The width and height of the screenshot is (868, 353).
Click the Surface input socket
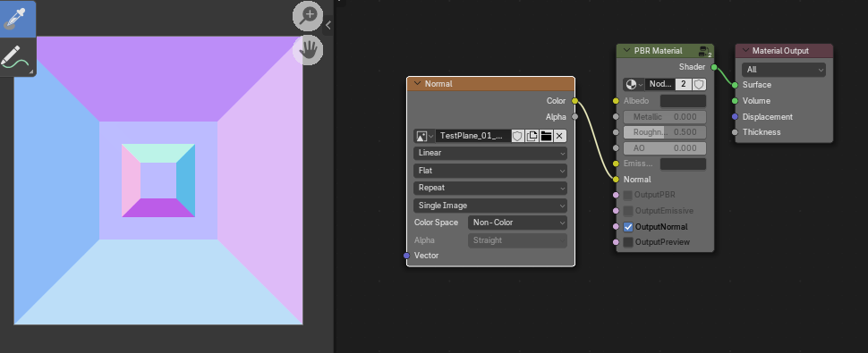tap(735, 85)
